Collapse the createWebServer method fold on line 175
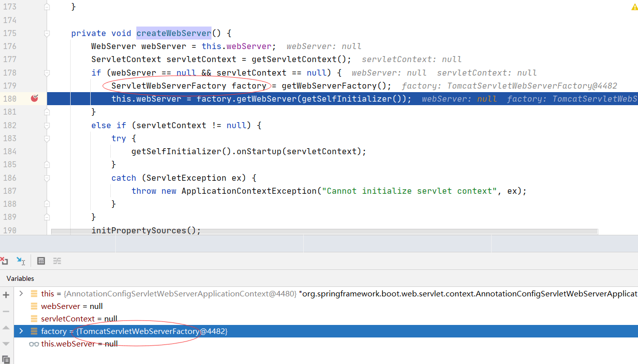 click(47, 33)
